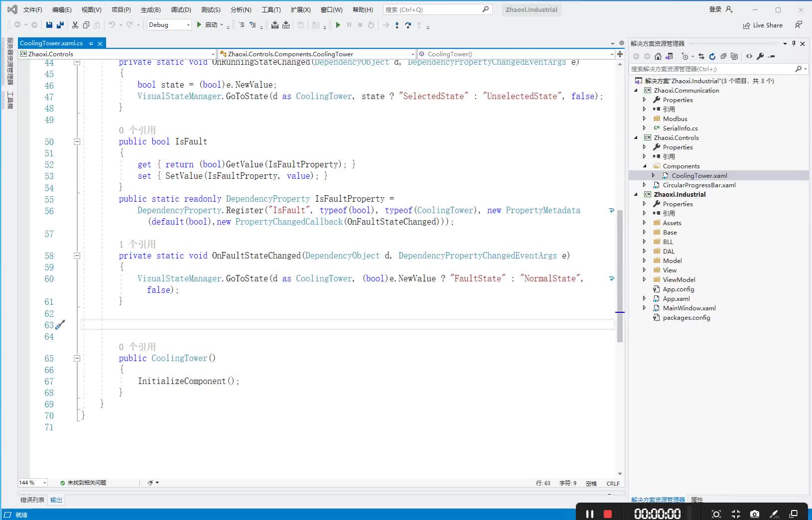Expand the Modbus folder node

coord(644,119)
